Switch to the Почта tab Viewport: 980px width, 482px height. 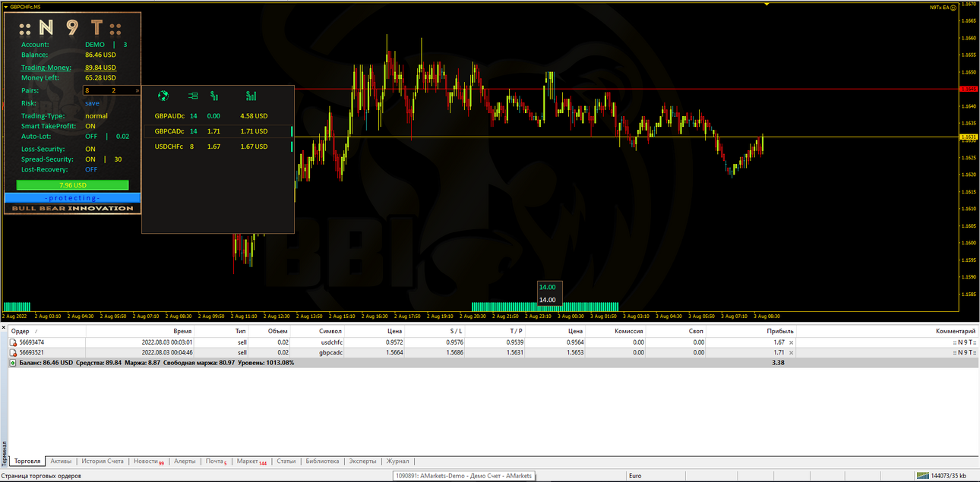[x=216, y=461]
